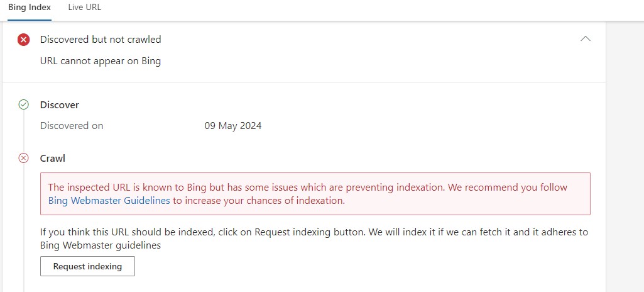This screenshot has height=292, width=644.
Task: Click the URL cannot appear on Bing text
Action: tap(101, 61)
